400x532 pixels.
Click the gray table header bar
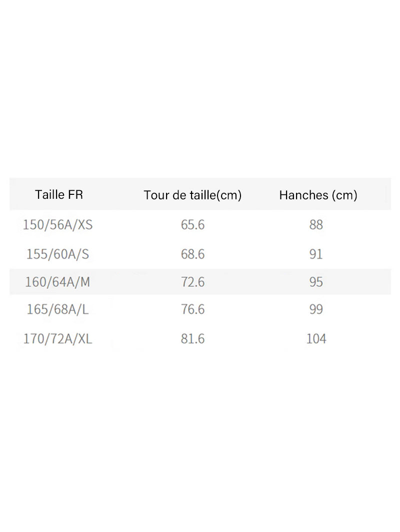200,194
